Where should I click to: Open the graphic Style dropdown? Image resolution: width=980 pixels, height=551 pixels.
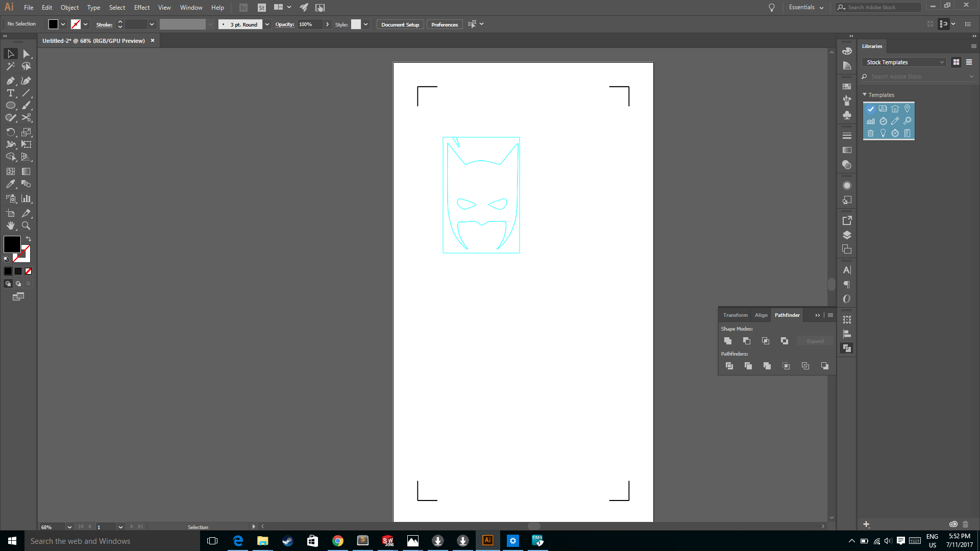[365, 24]
